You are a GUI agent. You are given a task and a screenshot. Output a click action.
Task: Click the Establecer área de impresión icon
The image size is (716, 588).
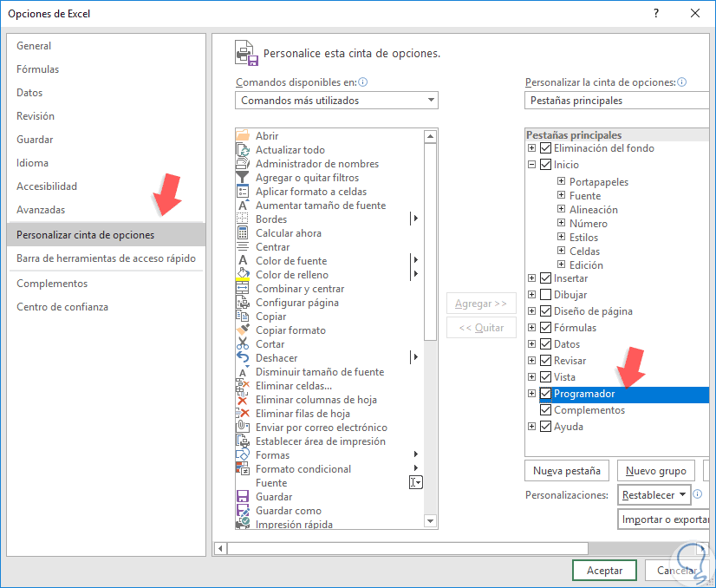(243, 441)
